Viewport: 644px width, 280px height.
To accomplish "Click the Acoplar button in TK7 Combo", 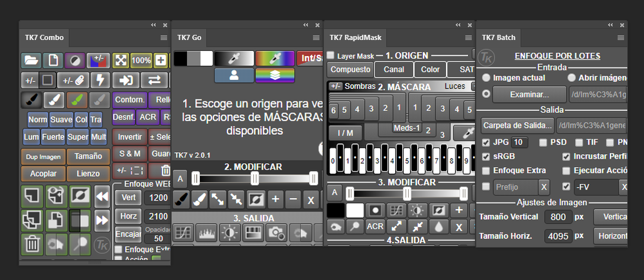I will [x=43, y=174].
